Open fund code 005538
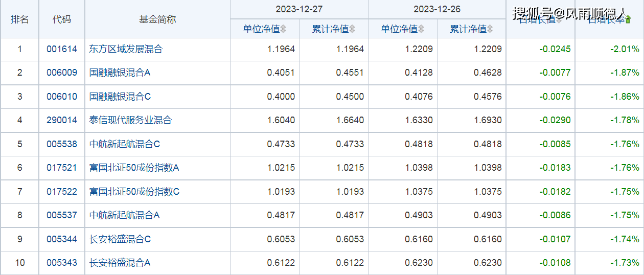 (x=62, y=144)
